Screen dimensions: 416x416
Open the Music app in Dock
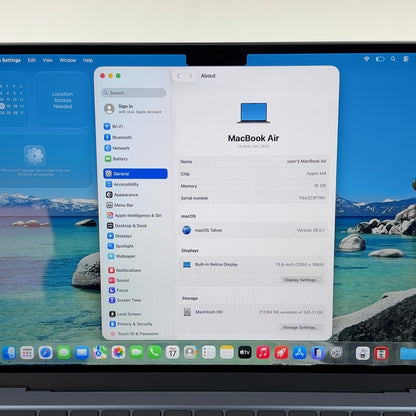tap(263, 352)
